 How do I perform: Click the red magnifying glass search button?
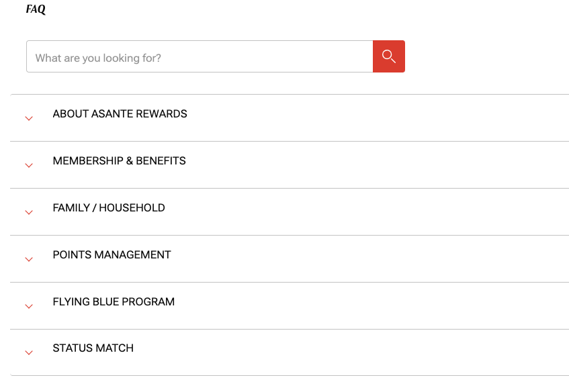coord(388,56)
